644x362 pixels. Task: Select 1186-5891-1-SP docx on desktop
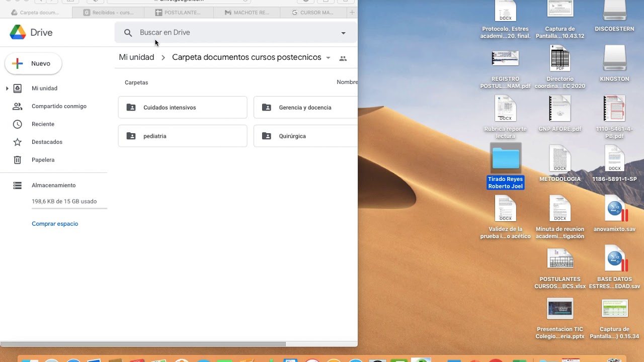coord(614,163)
